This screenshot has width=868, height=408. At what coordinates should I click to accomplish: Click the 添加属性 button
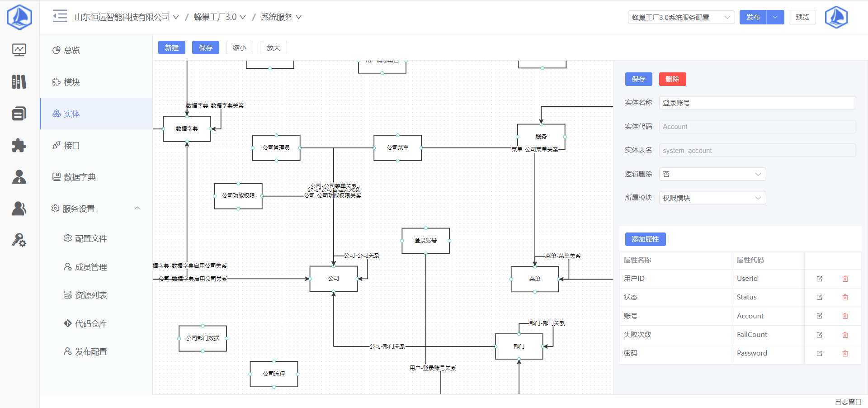click(646, 239)
